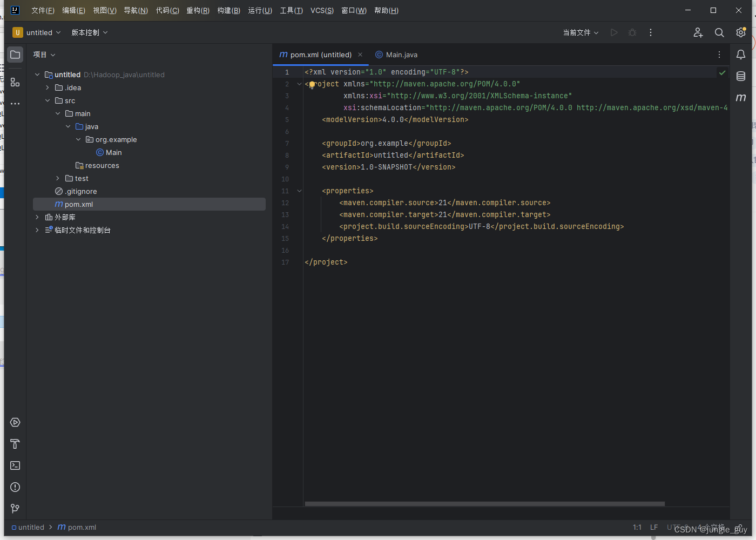Collapse the java folder
756x540 pixels.
pyautogui.click(x=68, y=126)
